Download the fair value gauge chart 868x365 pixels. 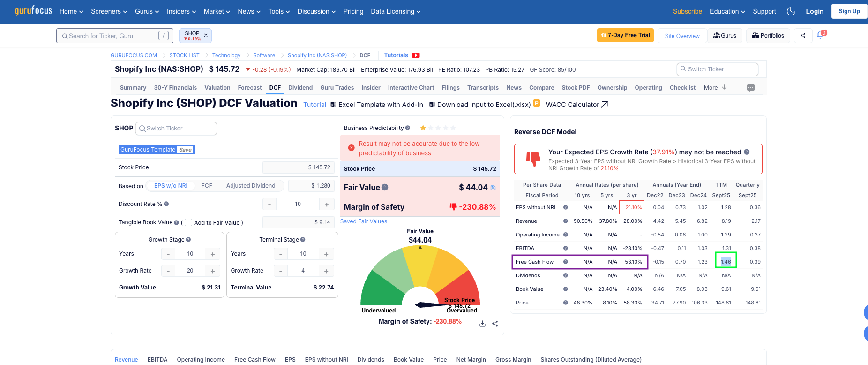pyautogui.click(x=482, y=324)
